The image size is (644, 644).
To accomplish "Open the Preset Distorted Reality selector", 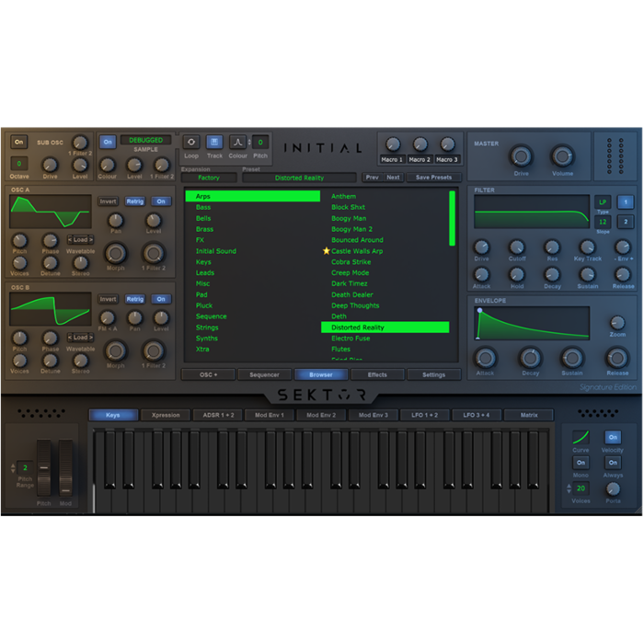I will pos(299,178).
